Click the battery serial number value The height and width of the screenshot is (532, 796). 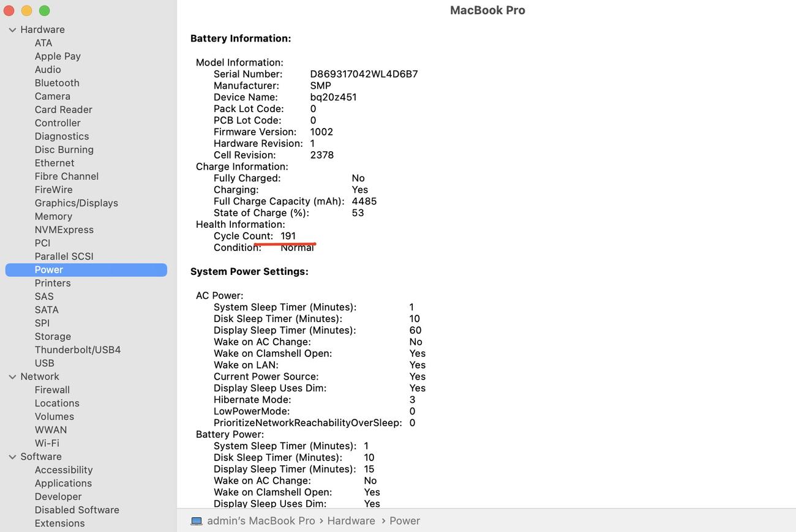point(364,74)
